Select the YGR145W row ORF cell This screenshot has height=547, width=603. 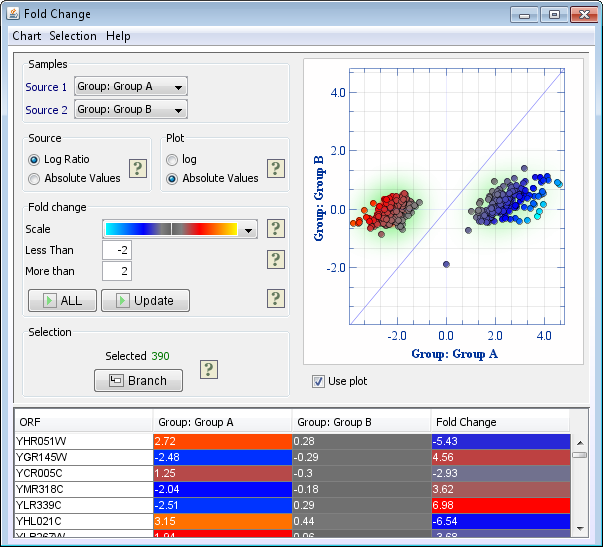[84, 457]
